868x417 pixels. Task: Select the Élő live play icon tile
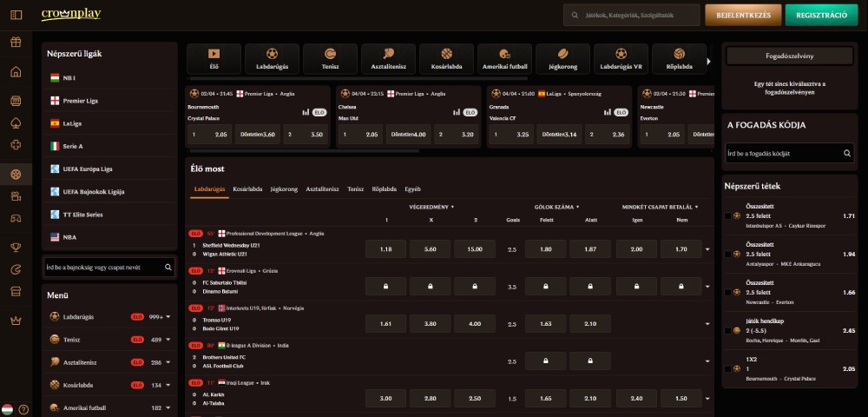click(214, 57)
